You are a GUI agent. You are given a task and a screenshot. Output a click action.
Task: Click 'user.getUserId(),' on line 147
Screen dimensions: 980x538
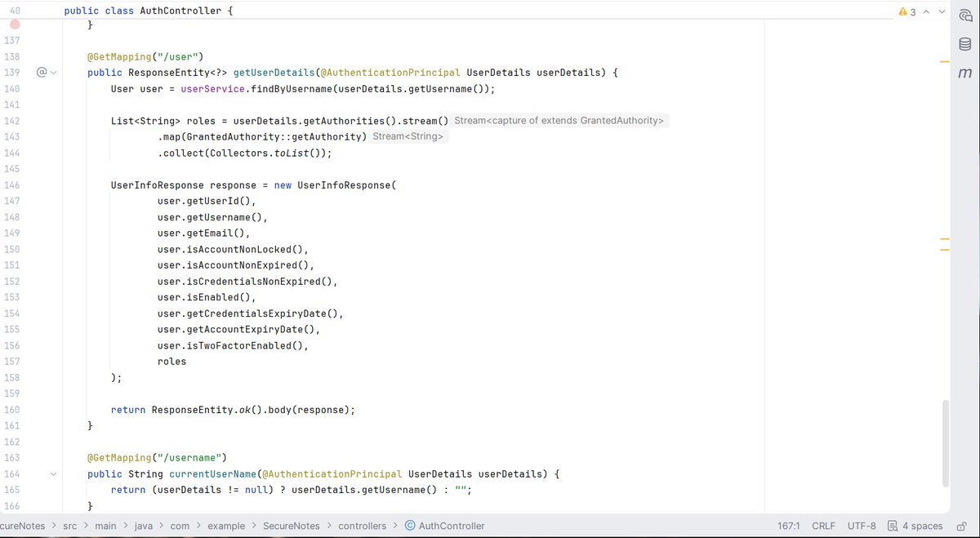click(x=207, y=201)
